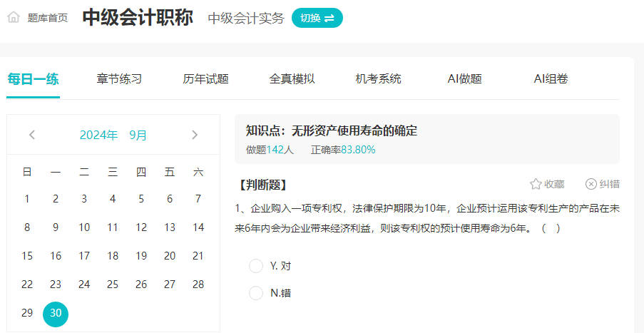Select answer N. 错 radio button

[x=256, y=293]
